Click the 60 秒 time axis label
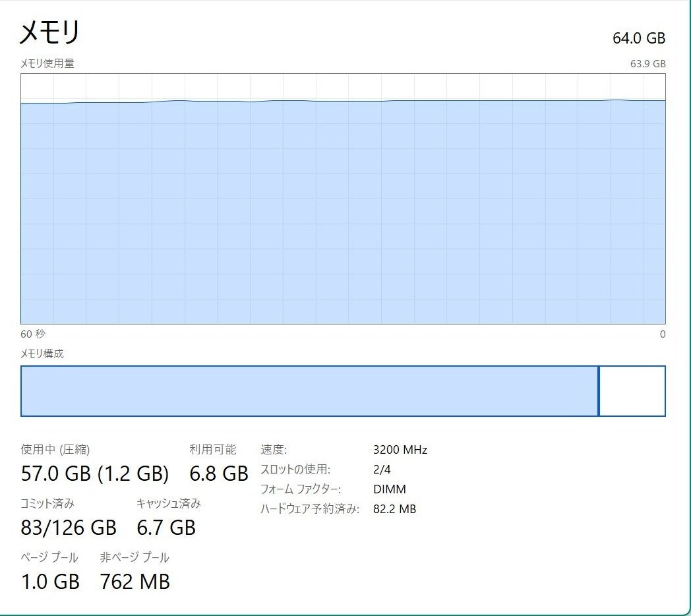This screenshot has height=616, width=691. click(x=33, y=334)
